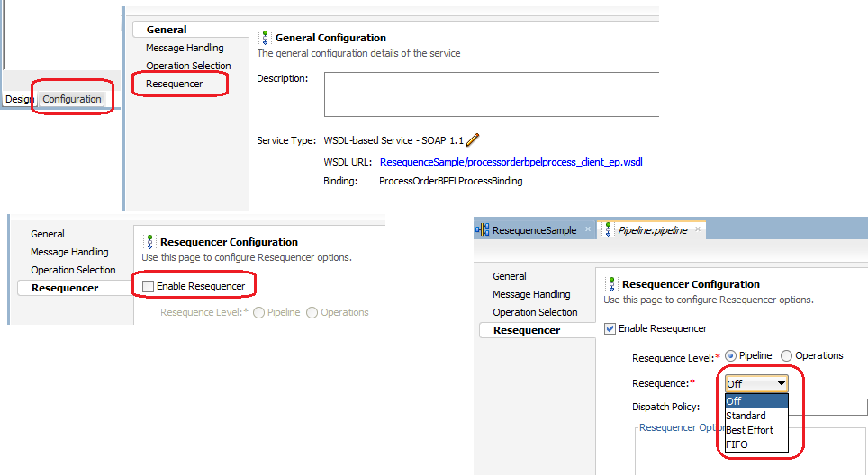Viewport: 868px width, 475px height.
Task: Switch to the Design tab
Action: (x=19, y=99)
